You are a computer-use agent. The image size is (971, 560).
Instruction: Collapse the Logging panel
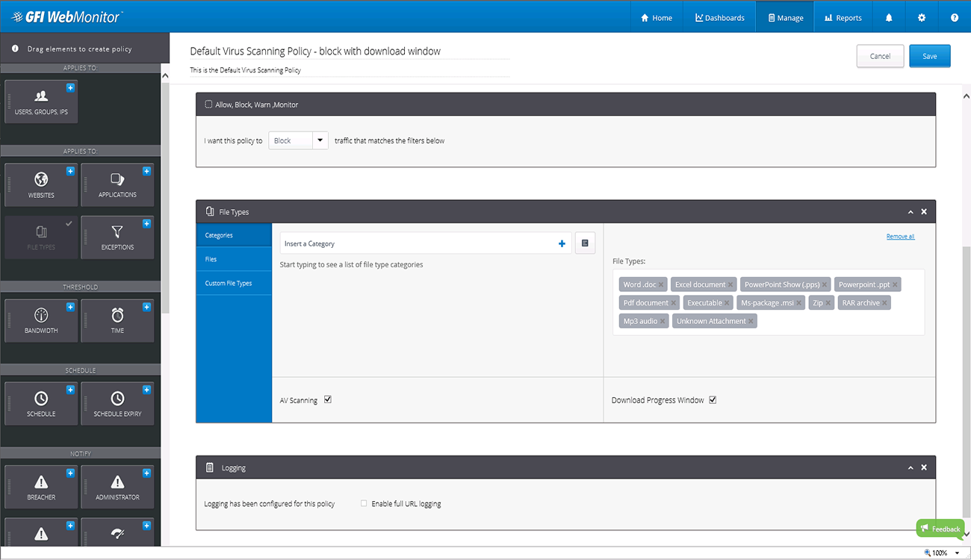click(x=910, y=468)
